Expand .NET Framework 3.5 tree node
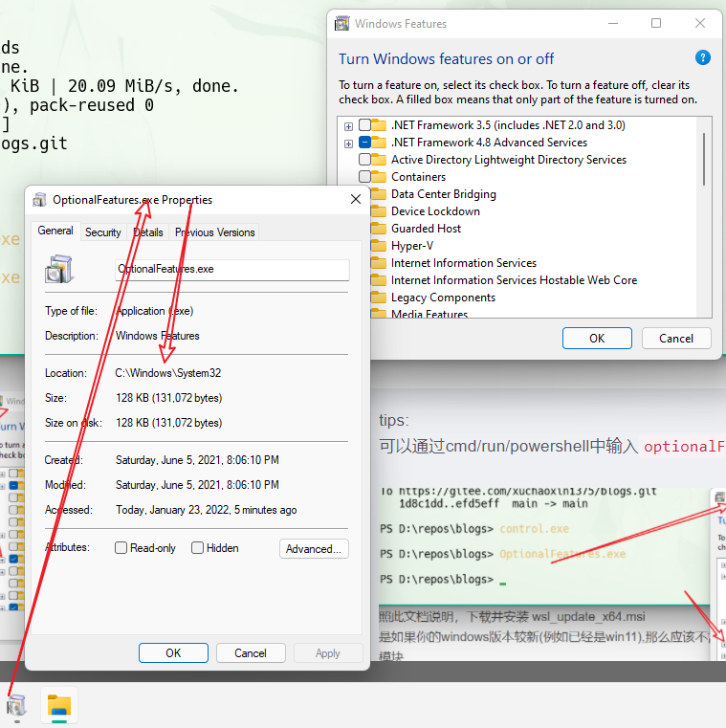726x728 pixels. pyautogui.click(x=348, y=126)
